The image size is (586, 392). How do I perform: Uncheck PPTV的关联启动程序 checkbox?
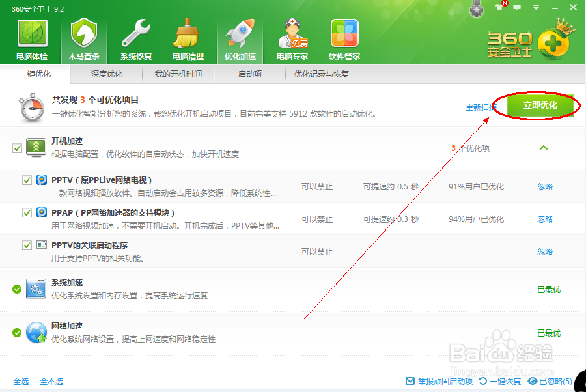27,245
